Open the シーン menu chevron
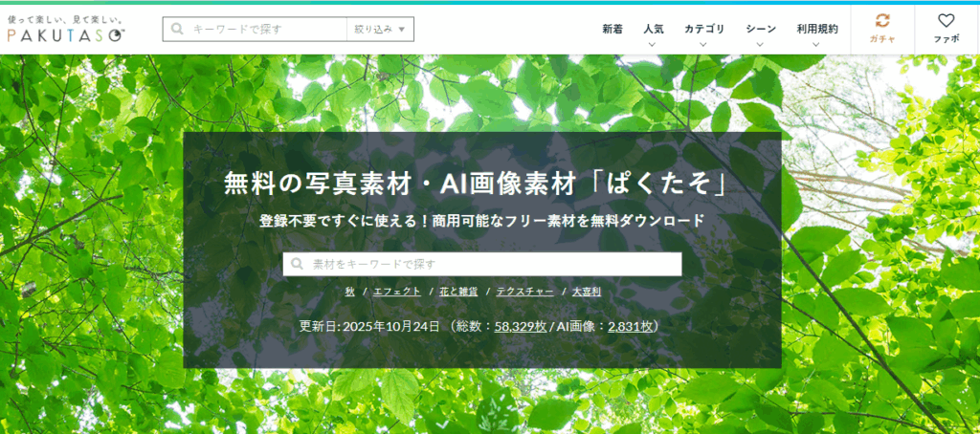 [761, 44]
